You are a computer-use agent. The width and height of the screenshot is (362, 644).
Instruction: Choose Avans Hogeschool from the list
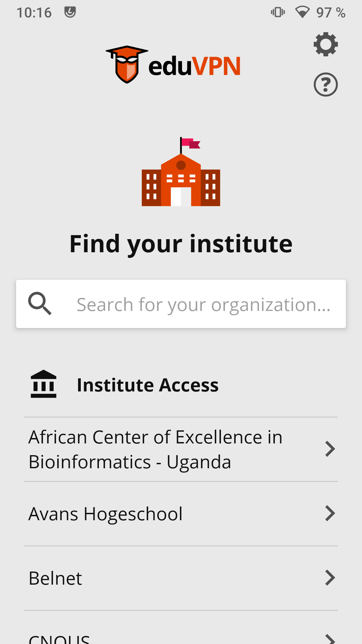pyautogui.click(x=106, y=514)
